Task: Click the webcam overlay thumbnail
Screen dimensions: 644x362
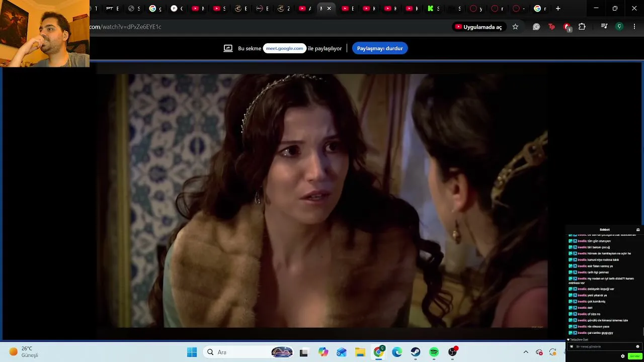Action: (x=45, y=34)
